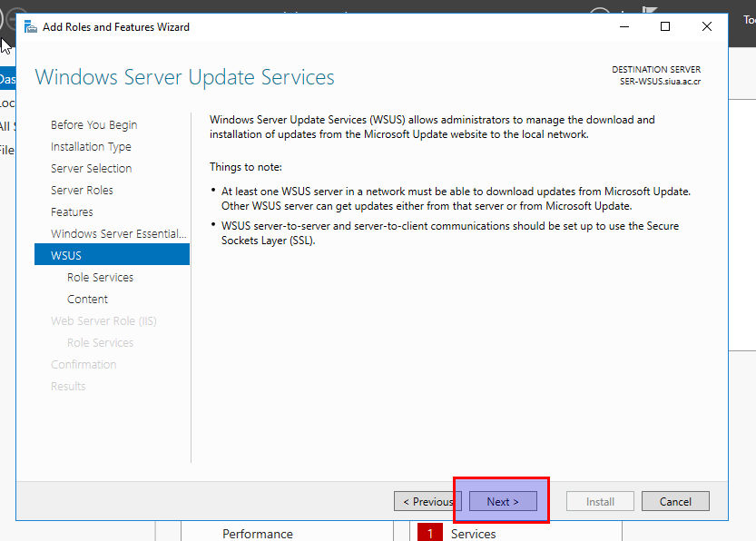Click the greyed-out Install button
The width and height of the screenshot is (756, 541).
[x=600, y=501]
